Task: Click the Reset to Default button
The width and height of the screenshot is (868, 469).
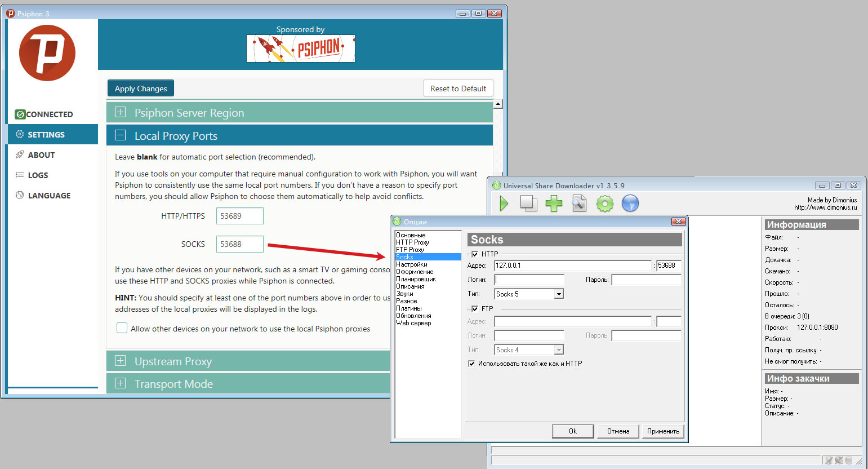Action: [458, 89]
